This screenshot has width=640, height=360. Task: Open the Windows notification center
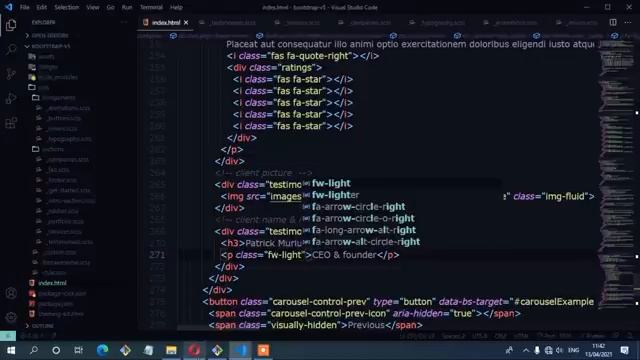point(624,350)
